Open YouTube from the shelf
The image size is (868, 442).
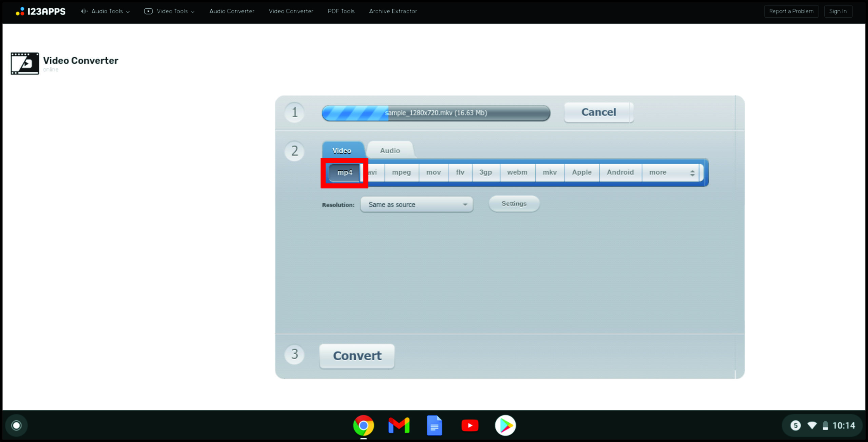tap(470, 425)
